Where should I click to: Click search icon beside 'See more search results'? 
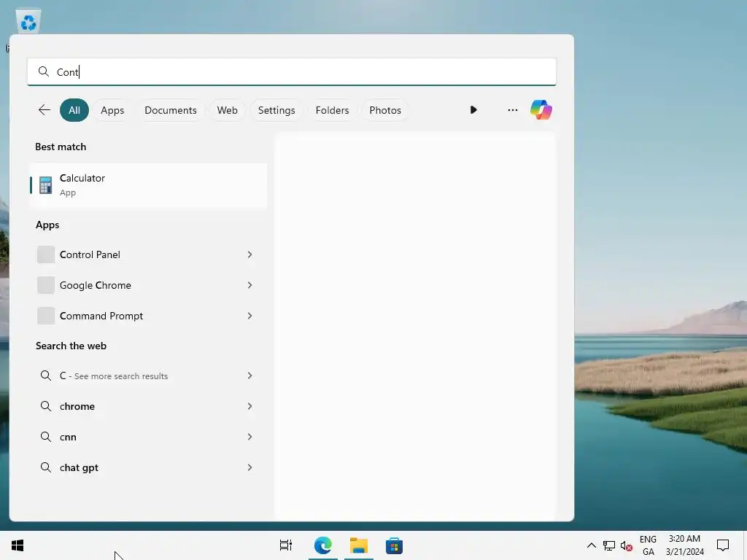click(46, 376)
